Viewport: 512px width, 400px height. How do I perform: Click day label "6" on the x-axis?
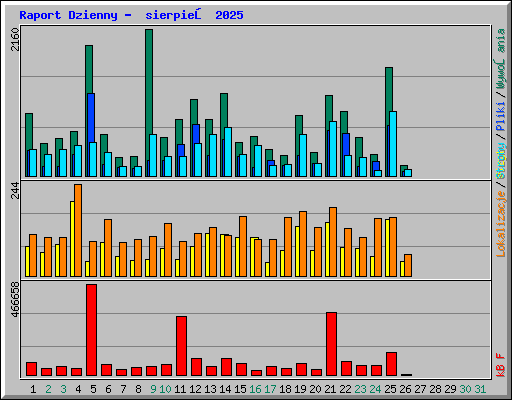[108, 389]
